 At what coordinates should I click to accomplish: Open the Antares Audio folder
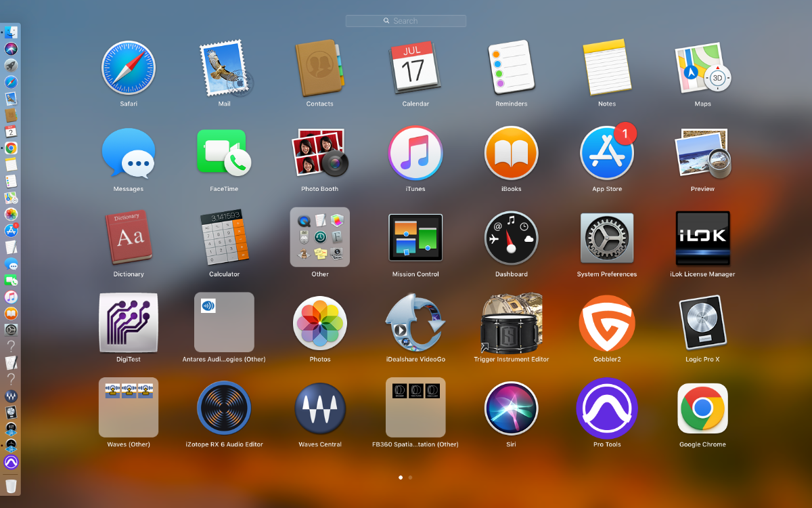click(x=224, y=323)
